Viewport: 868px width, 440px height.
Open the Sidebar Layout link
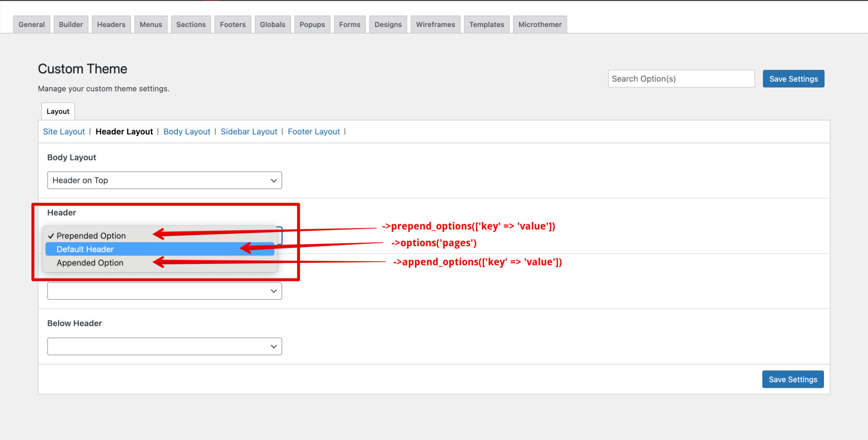point(249,131)
